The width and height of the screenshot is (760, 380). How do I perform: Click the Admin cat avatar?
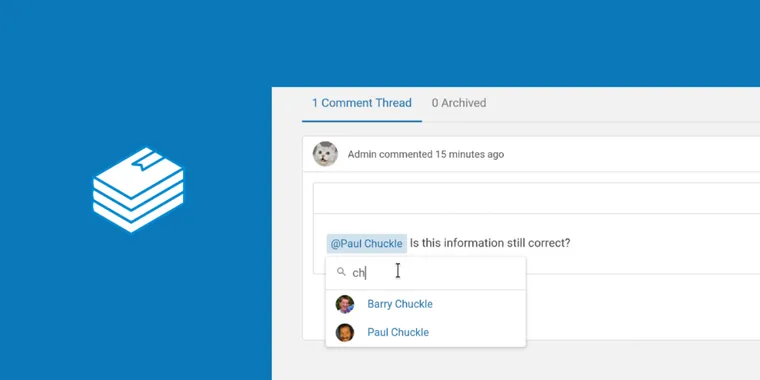[325, 154]
